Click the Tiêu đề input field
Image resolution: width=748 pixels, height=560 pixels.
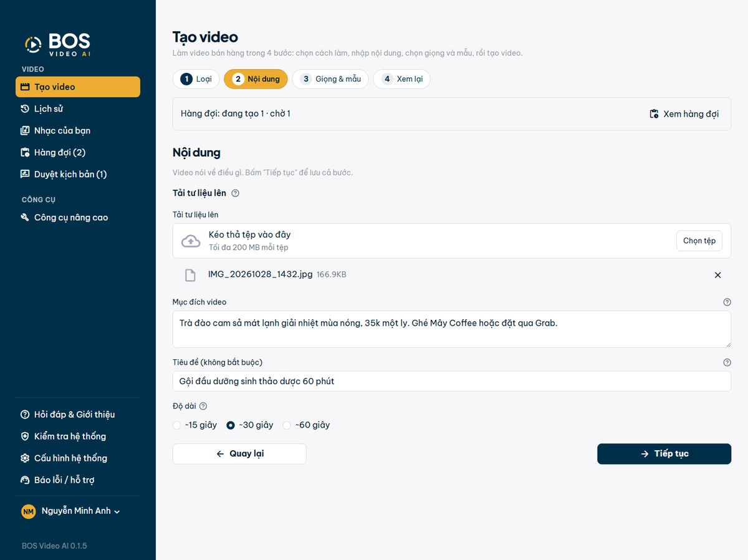[452, 381]
